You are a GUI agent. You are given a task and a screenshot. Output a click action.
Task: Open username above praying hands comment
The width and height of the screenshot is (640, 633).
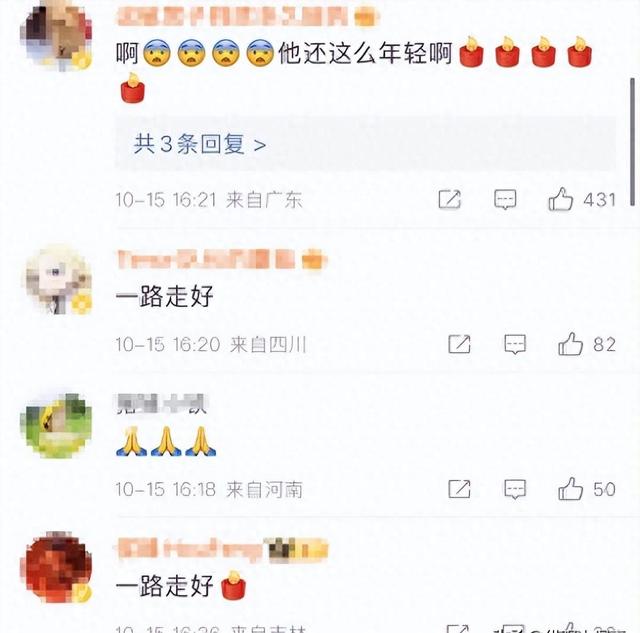(x=161, y=403)
